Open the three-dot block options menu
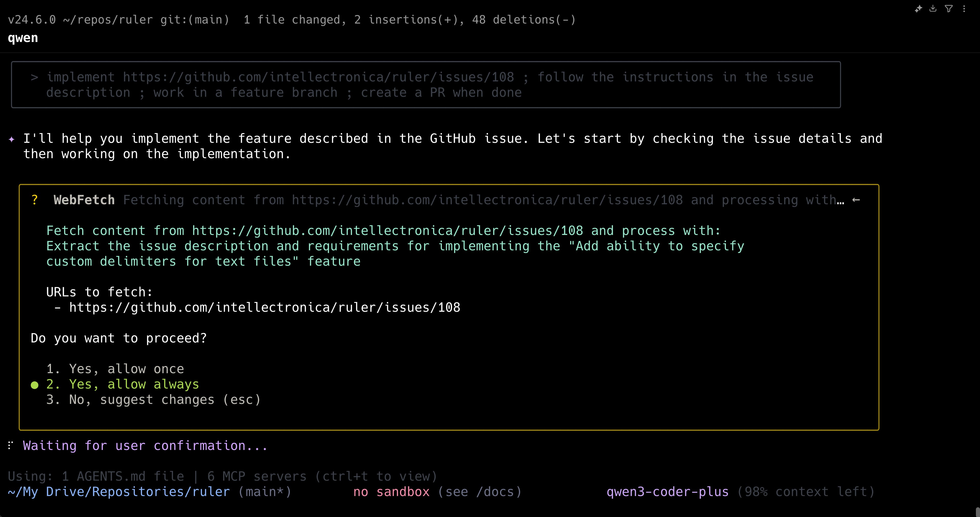This screenshot has height=517, width=980. coord(964,9)
